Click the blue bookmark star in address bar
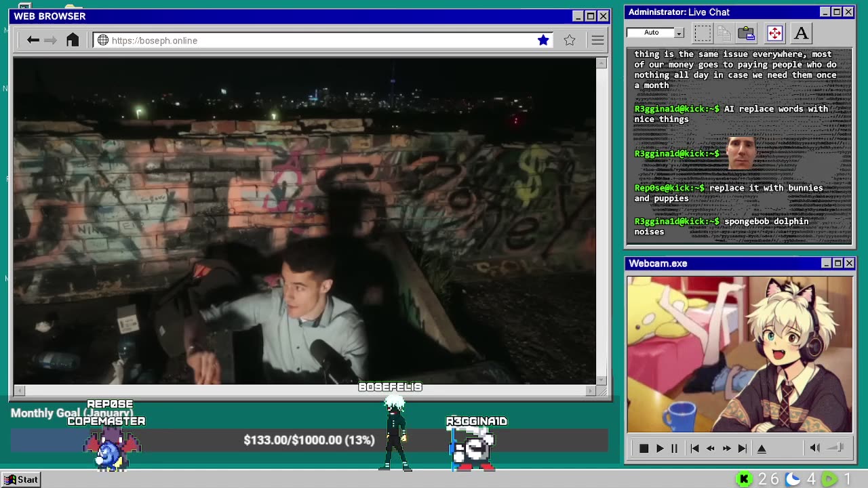868x488 pixels. [x=543, y=40]
